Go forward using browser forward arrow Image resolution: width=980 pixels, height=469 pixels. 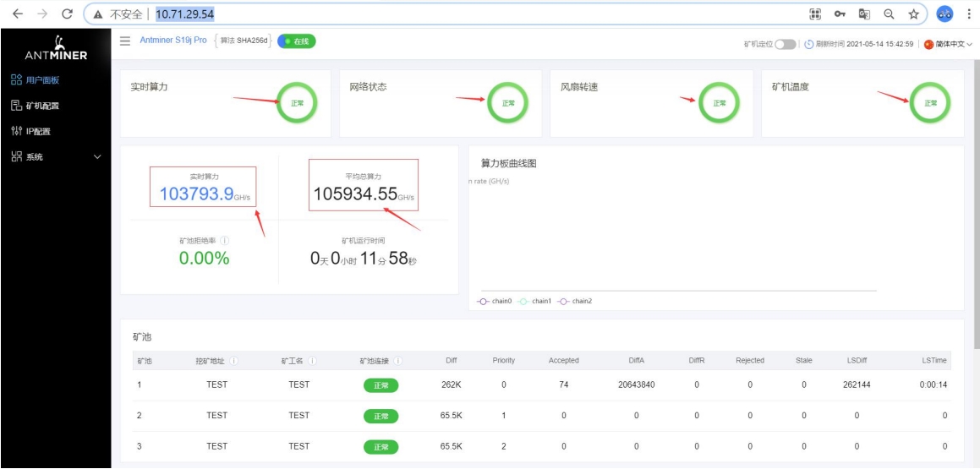pyautogui.click(x=42, y=14)
